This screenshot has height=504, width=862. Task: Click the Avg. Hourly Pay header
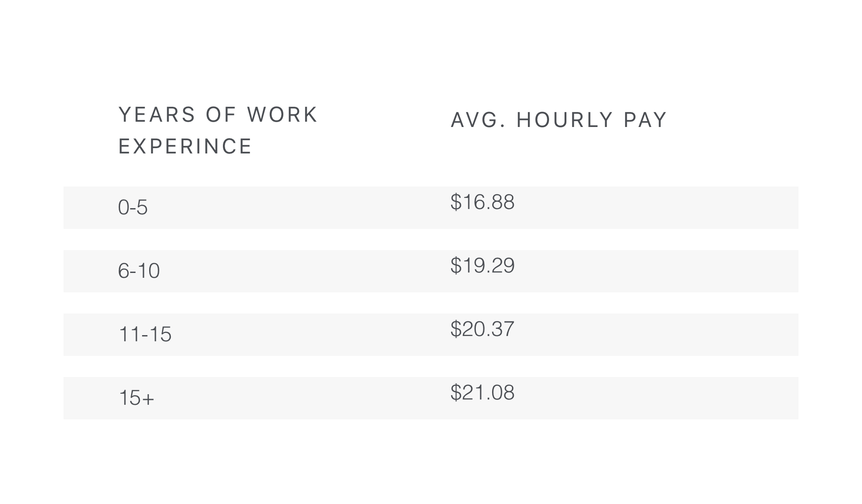tap(558, 120)
